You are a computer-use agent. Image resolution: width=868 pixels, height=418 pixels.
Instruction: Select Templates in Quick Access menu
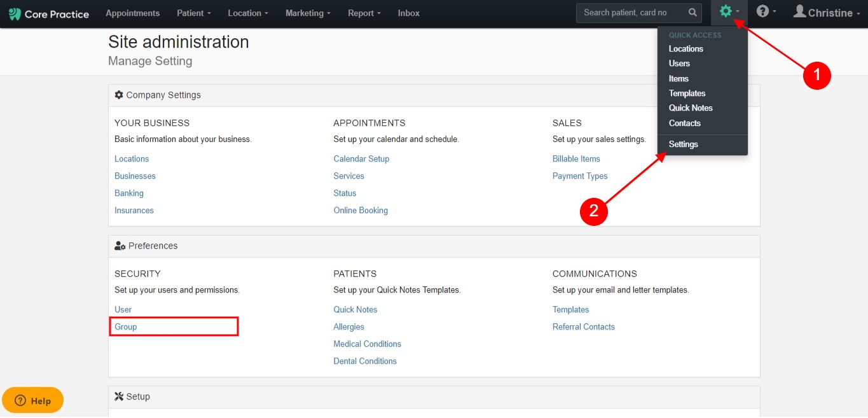pyautogui.click(x=687, y=94)
